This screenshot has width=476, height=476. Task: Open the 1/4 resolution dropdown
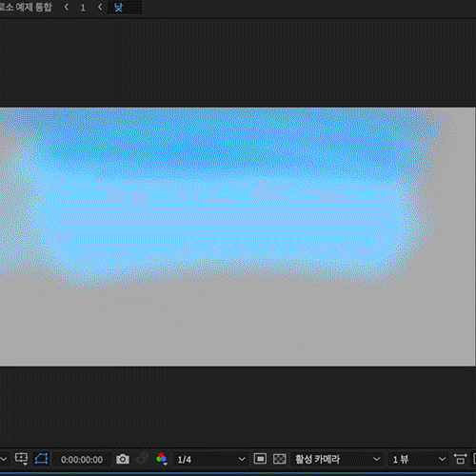tap(210, 459)
